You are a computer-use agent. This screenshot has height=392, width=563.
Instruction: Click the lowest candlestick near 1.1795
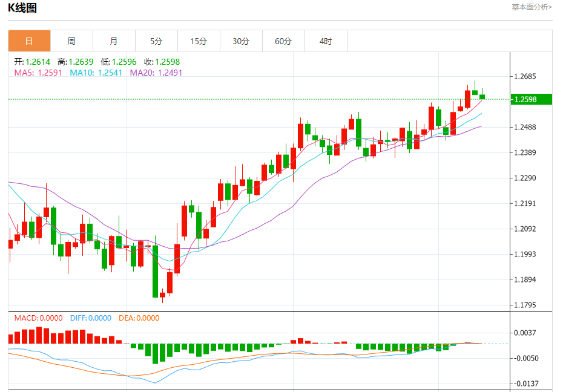pos(162,295)
